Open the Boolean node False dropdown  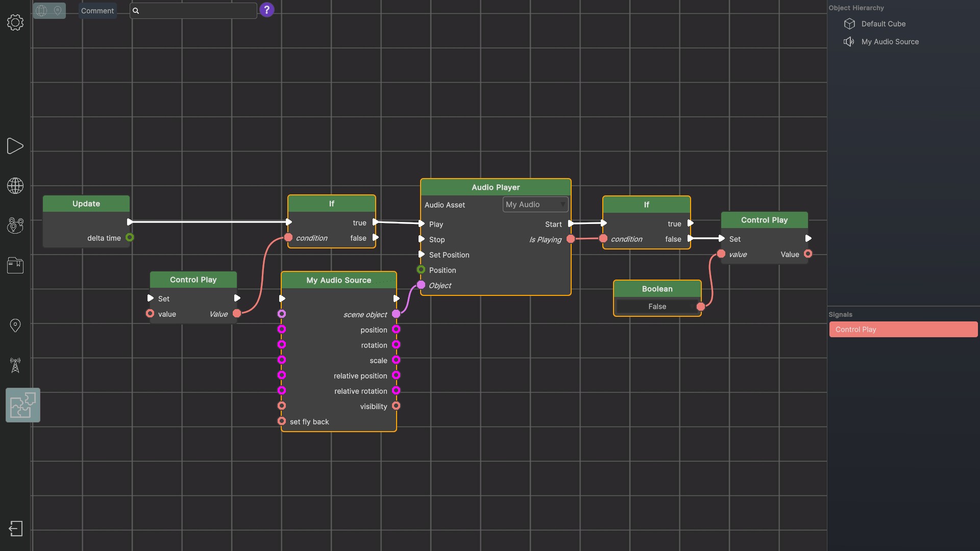pyautogui.click(x=657, y=307)
